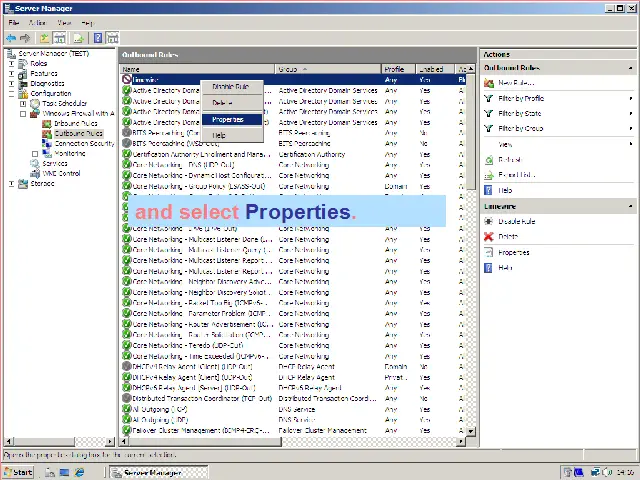Open the Action menu
This screenshot has height=480, width=640.
(37, 23)
